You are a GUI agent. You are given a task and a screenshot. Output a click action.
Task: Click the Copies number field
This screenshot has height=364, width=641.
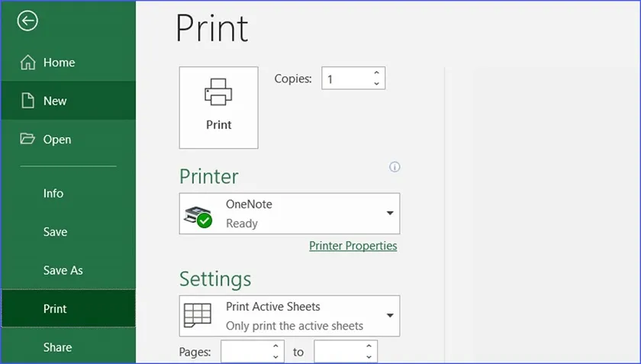tap(345, 79)
